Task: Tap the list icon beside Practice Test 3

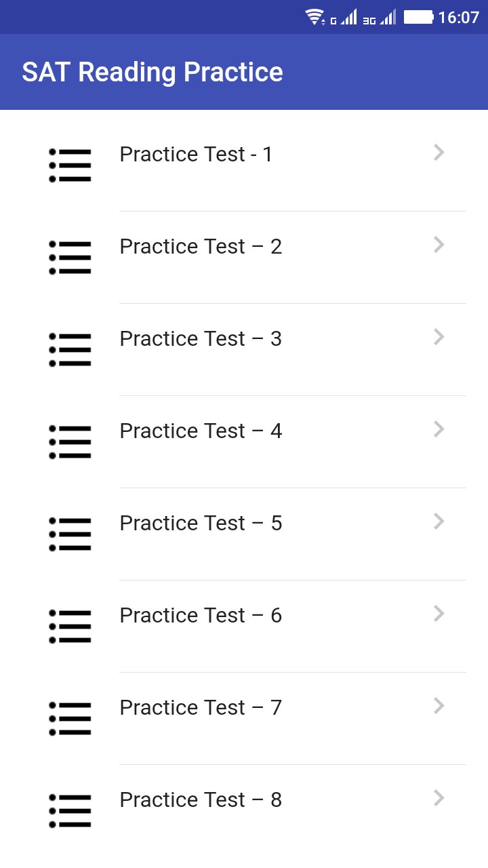Action: tap(70, 350)
